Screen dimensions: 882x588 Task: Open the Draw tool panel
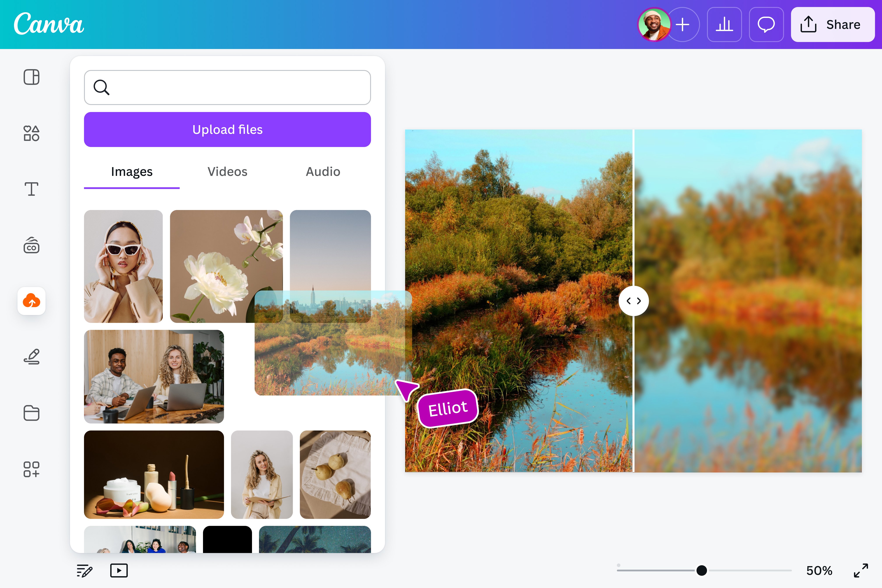(x=31, y=357)
